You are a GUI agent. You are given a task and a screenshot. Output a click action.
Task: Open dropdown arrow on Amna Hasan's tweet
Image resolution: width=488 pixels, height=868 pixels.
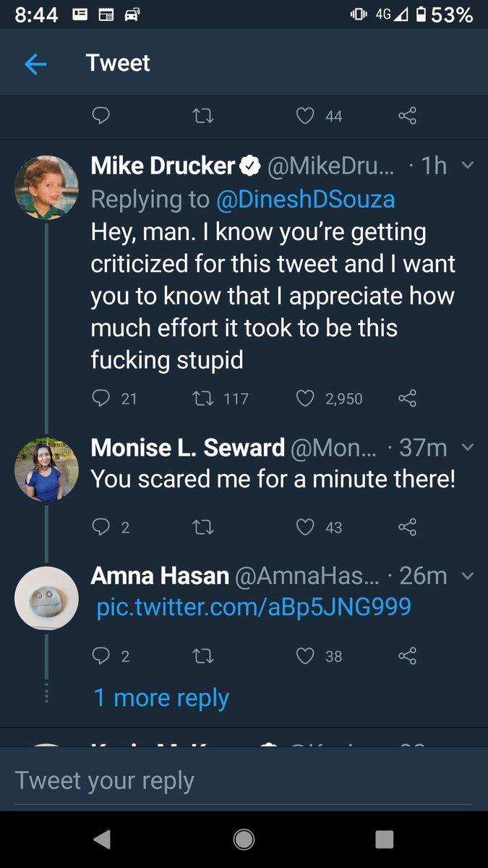(x=467, y=576)
